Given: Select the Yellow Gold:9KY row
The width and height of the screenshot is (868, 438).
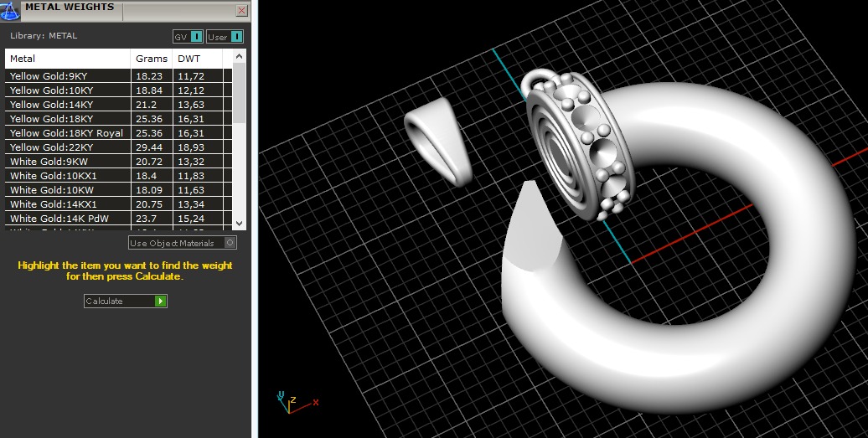Looking at the screenshot, I should (x=118, y=76).
